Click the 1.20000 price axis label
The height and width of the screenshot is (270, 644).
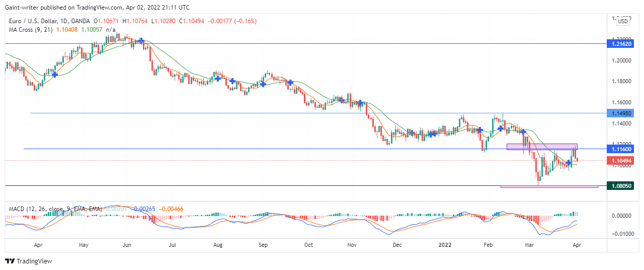pos(621,60)
